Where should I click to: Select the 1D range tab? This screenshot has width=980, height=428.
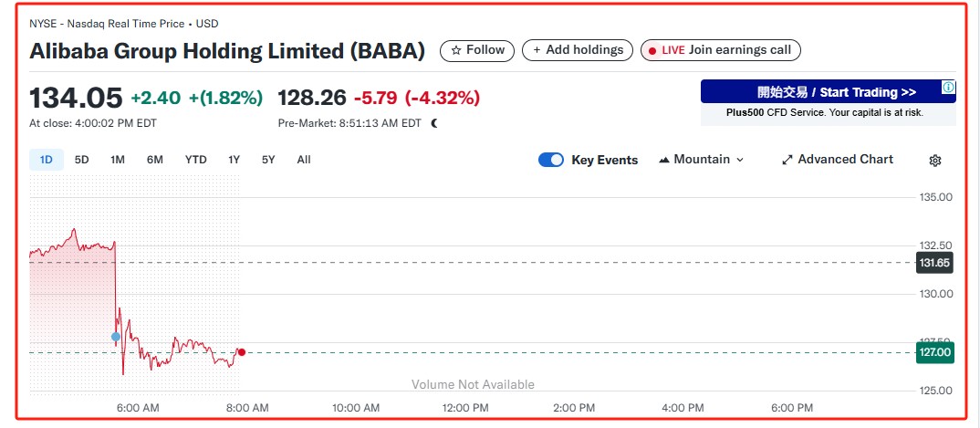click(46, 160)
